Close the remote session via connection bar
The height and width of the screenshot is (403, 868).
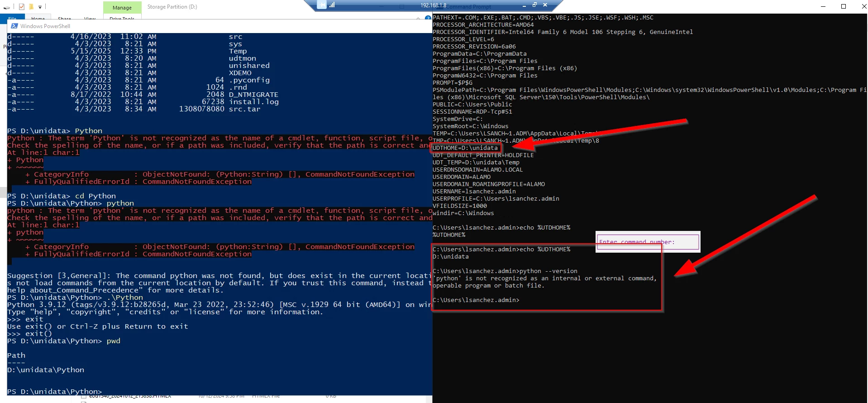coord(545,5)
